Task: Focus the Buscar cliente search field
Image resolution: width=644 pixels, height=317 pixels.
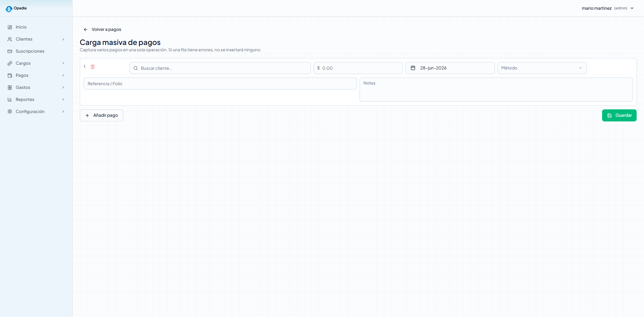Action: click(x=220, y=68)
